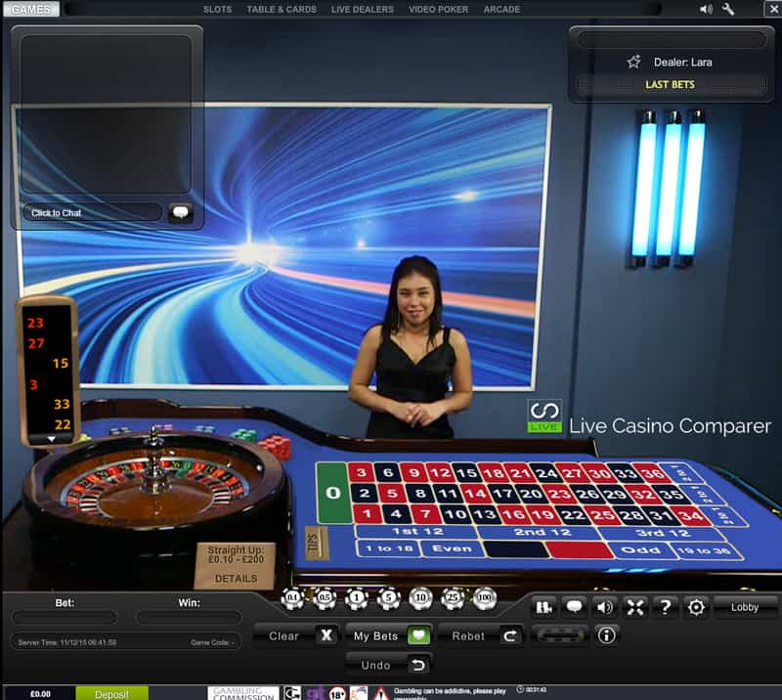The height and width of the screenshot is (700, 782).
Task: Bet on the 2nd 12 dozen
Action: (543, 533)
